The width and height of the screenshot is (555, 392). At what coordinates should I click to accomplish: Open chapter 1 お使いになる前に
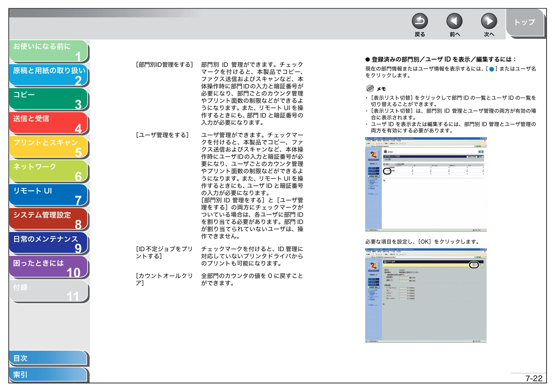49,51
